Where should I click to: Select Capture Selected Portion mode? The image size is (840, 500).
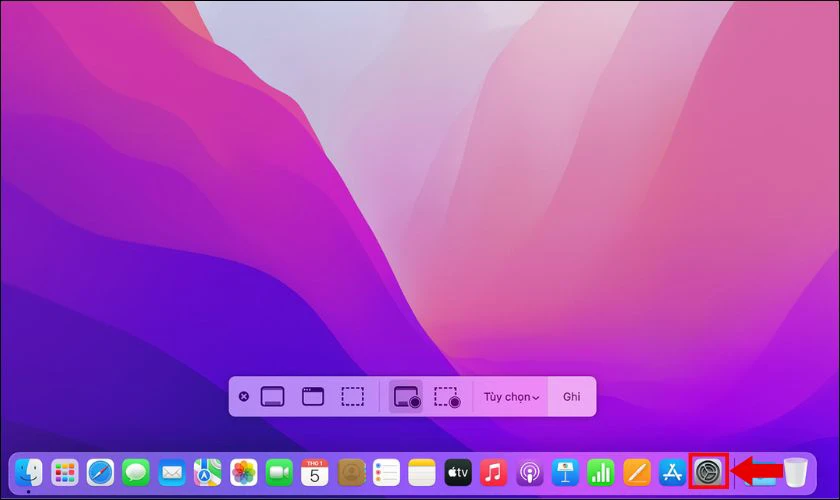pyautogui.click(x=352, y=397)
